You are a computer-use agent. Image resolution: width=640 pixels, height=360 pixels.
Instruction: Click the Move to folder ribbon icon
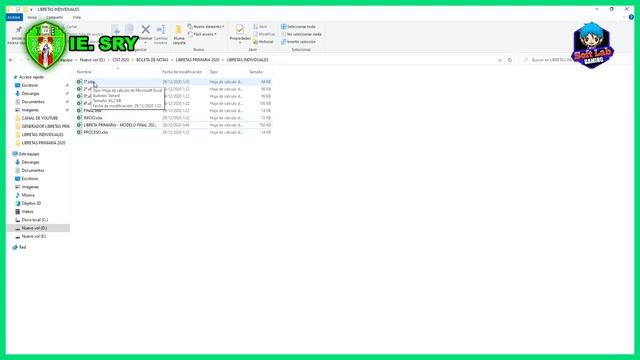(116, 29)
